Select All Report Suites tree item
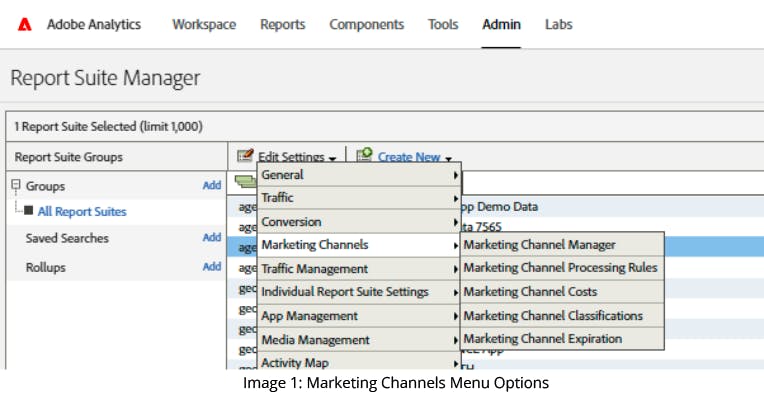764x395 pixels. click(82, 211)
